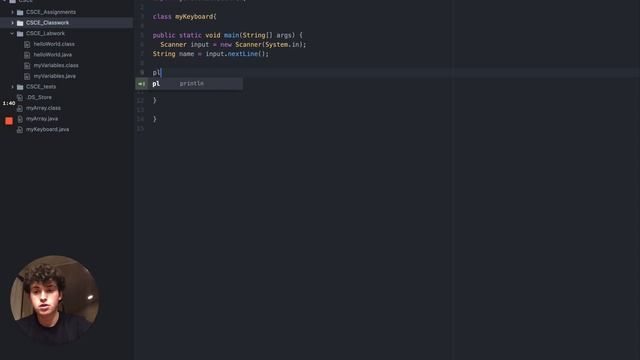Click the myArray.java file icon
The height and width of the screenshot is (360, 640).
click(20, 119)
